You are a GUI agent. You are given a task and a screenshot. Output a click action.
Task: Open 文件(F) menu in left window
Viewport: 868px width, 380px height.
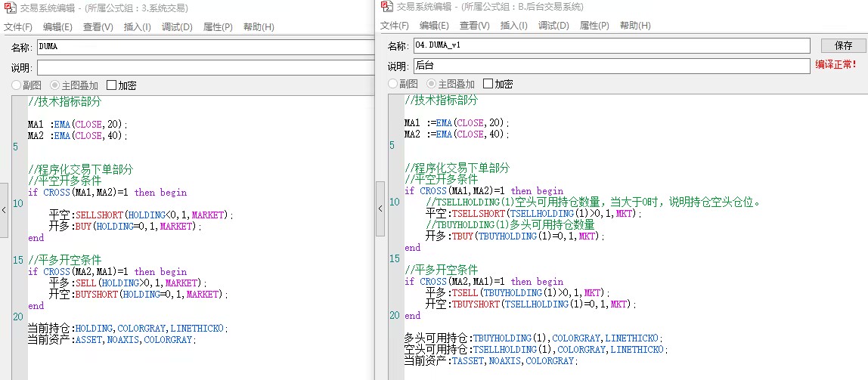[x=17, y=27]
